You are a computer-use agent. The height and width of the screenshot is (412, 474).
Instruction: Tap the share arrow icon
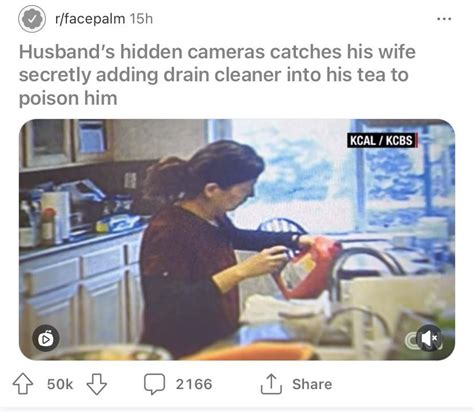(271, 384)
